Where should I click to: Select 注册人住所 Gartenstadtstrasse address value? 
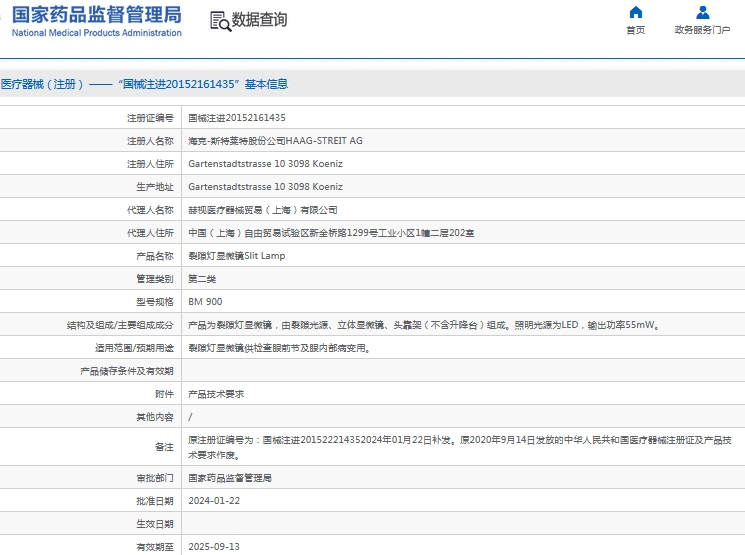pos(265,164)
